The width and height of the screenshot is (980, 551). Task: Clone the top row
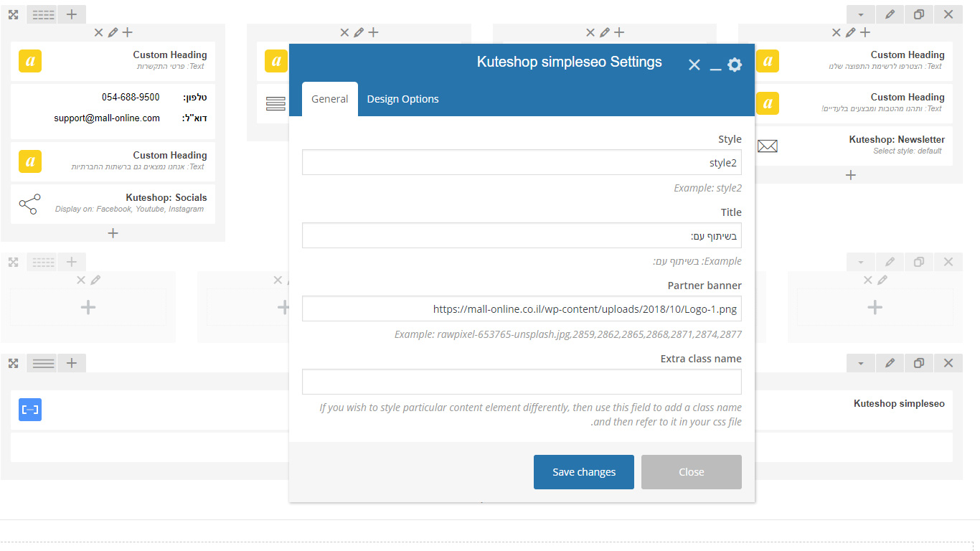(919, 14)
